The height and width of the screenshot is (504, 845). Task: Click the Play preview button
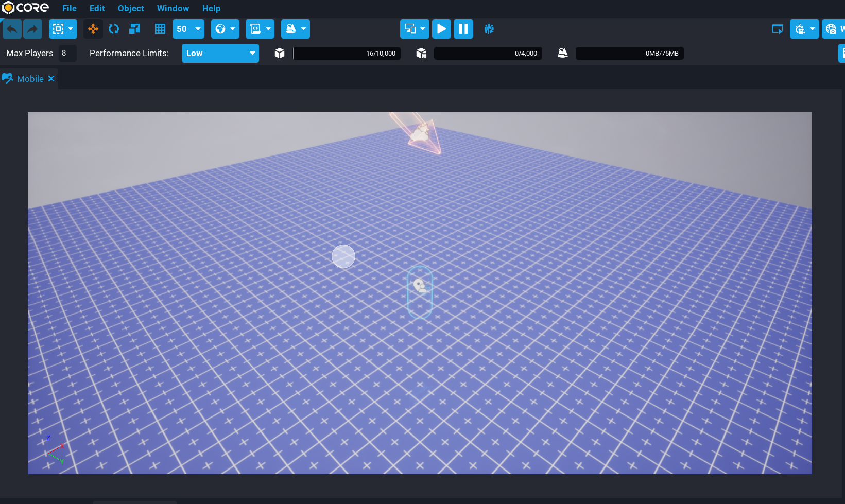(441, 29)
